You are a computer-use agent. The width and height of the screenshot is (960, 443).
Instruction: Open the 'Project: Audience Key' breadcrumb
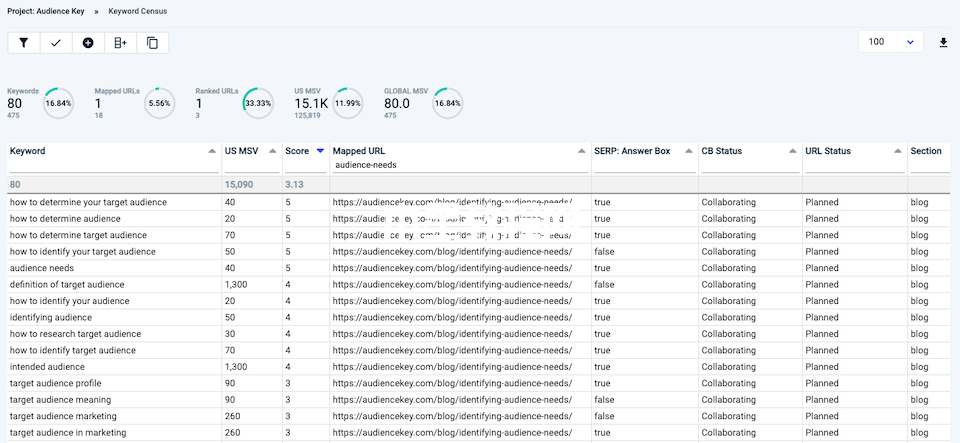click(x=46, y=11)
